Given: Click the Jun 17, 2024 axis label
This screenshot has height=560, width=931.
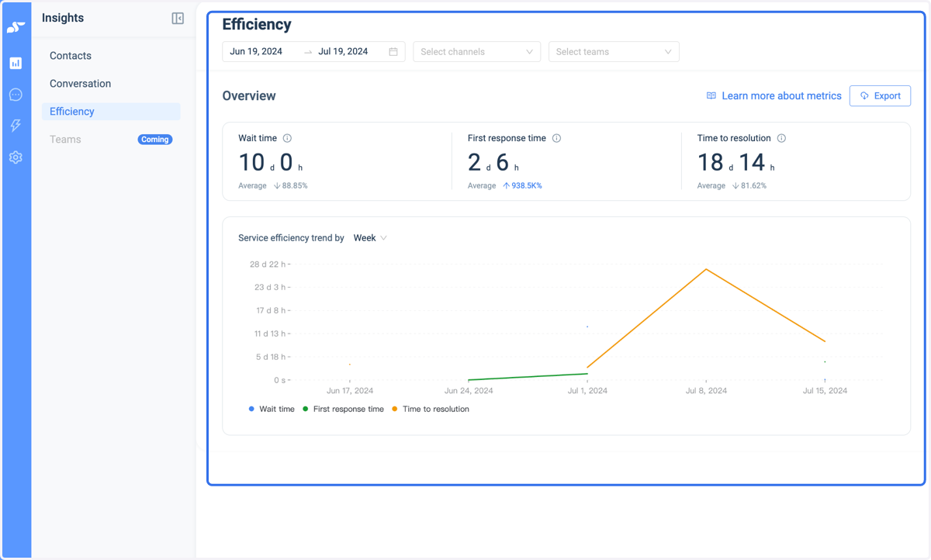Looking at the screenshot, I should (x=350, y=391).
